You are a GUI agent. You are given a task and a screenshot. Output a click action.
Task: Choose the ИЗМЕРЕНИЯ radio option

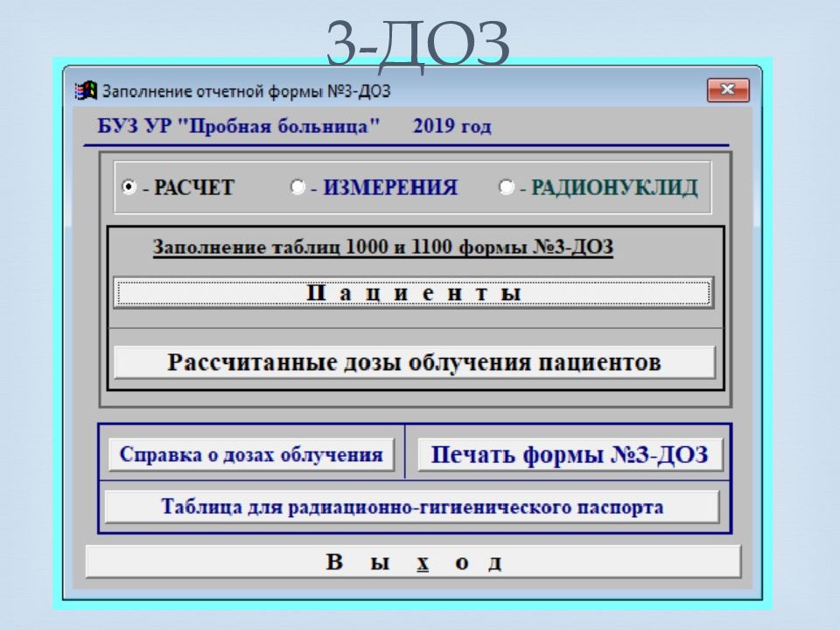[297, 187]
